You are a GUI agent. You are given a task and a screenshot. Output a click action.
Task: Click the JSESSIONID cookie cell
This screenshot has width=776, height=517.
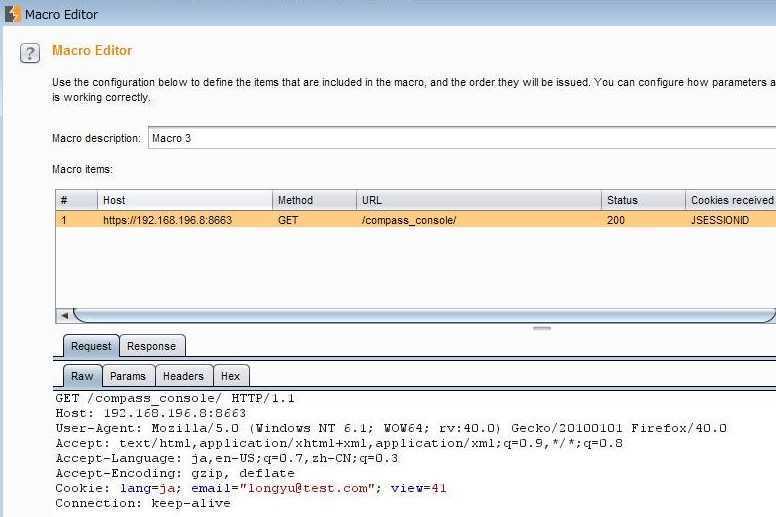click(x=720, y=220)
